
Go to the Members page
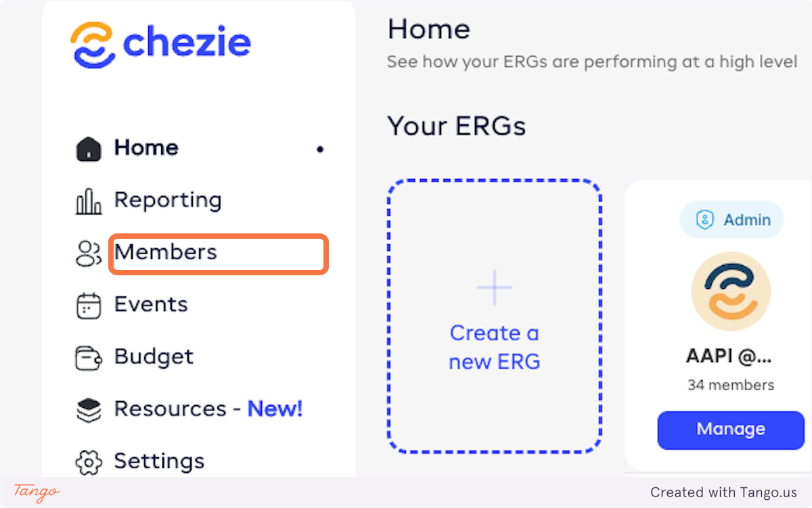pyautogui.click(x=166, y=252)
